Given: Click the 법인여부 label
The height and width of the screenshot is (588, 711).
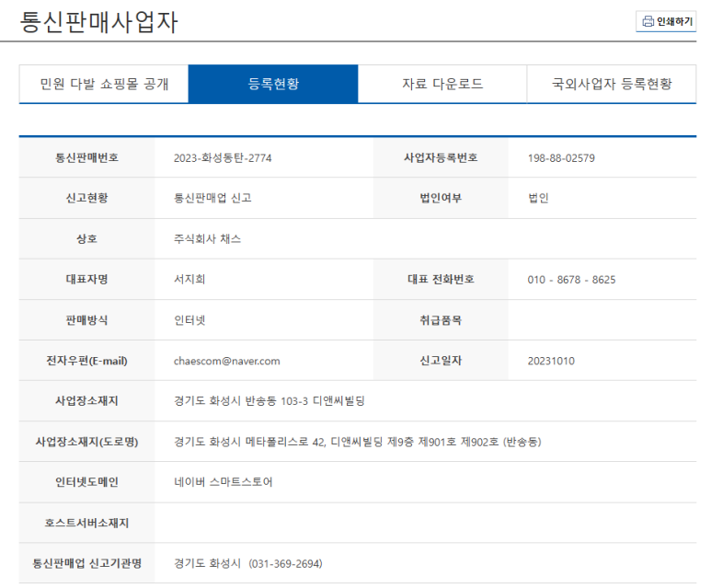Looking at the screenshot, I should click(x=441, y=198).
